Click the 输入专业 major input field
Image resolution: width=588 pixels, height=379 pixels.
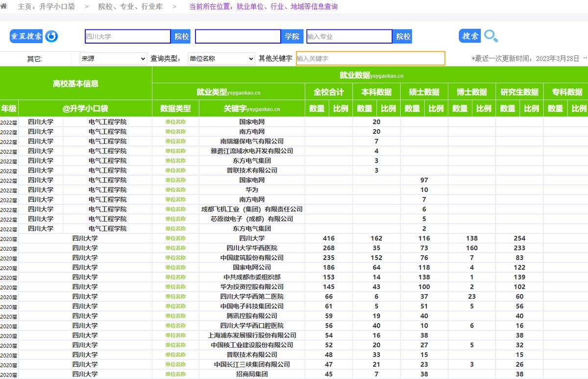[x=349, y=36]
